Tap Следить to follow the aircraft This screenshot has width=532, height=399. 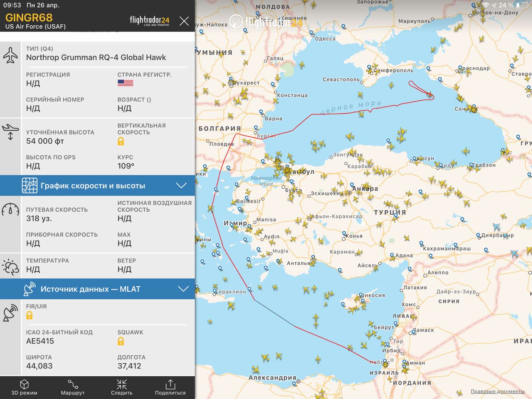122,388
